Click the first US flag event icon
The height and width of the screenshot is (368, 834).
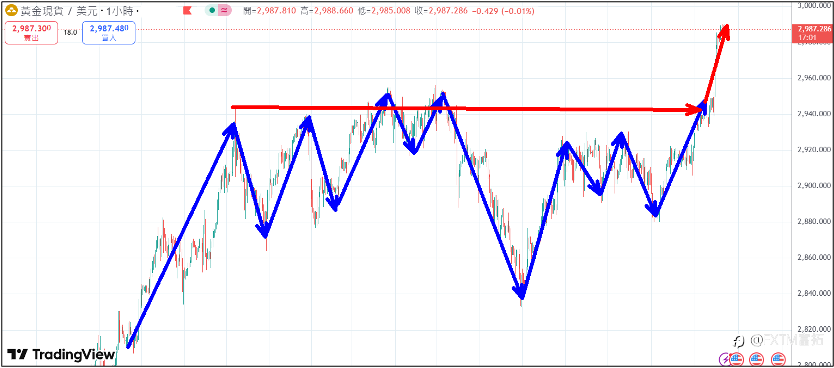[x=736, y=358]
